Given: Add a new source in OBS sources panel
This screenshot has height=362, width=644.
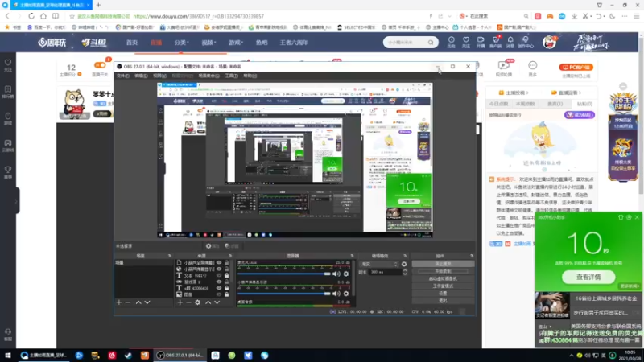Looking at the screenshot, I should pos(180,302).
